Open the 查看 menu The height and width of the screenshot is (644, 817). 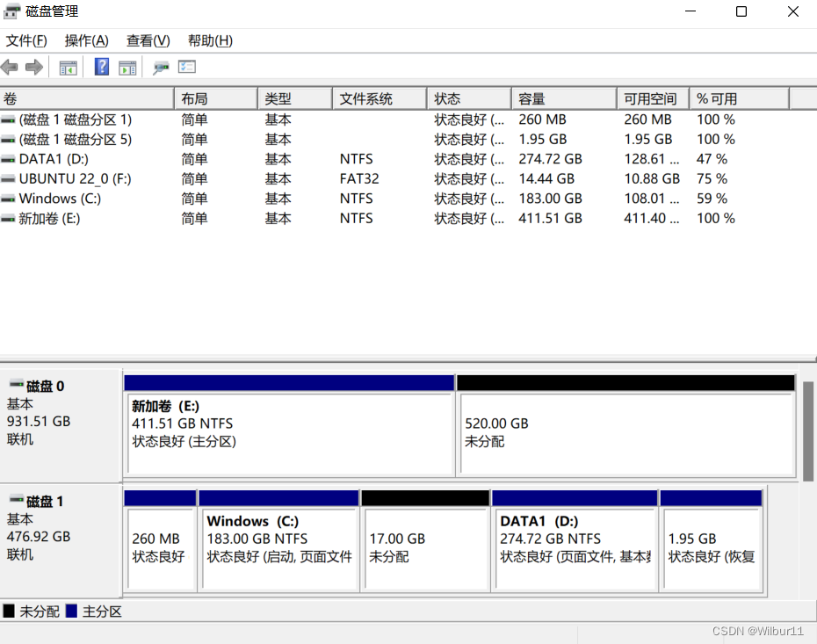point(146,40)
